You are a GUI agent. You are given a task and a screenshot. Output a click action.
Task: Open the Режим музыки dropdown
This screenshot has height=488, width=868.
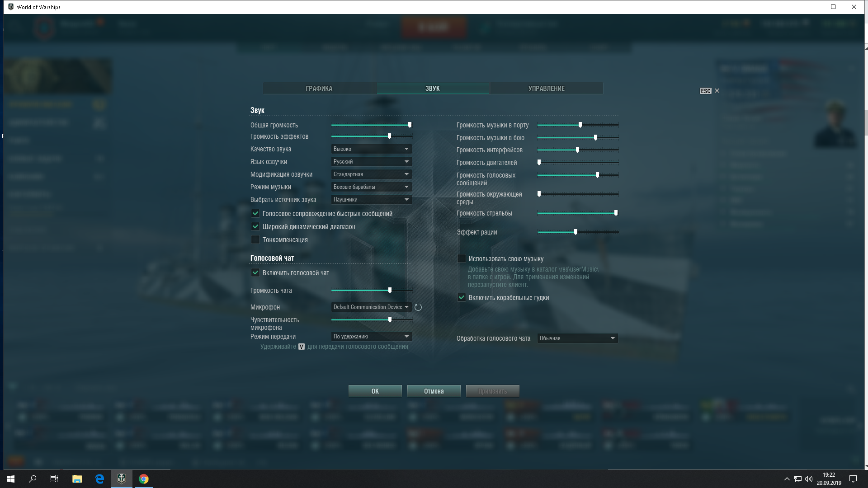coord(371,187)
